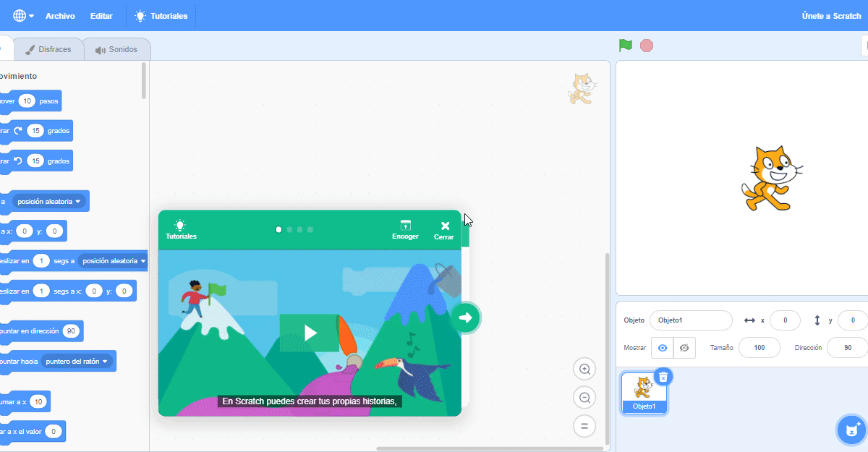Zoom in on the code area
868x452 pixels.
(x=584, y=369)
